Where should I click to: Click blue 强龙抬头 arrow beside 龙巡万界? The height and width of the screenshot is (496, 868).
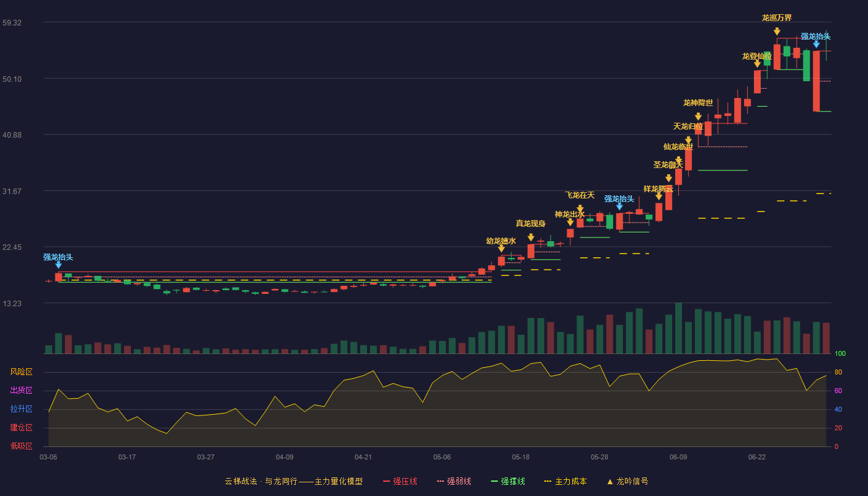click(x=816, y=44)
